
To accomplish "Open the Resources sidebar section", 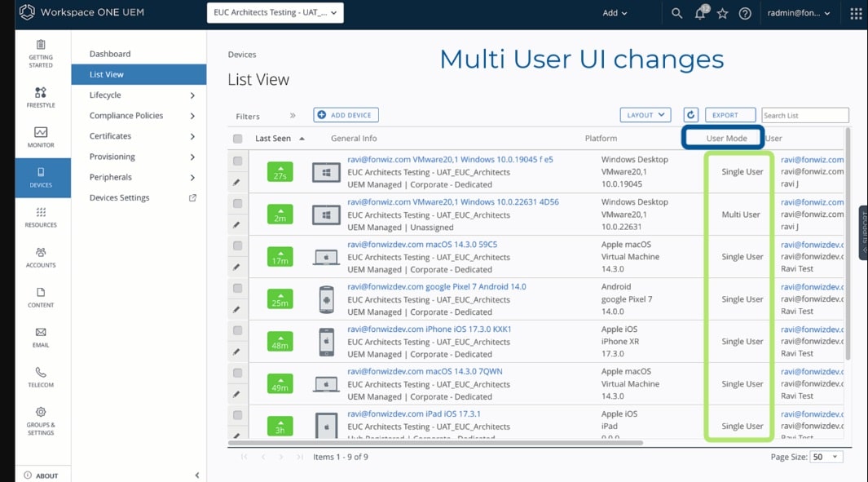I will point(41,217).
